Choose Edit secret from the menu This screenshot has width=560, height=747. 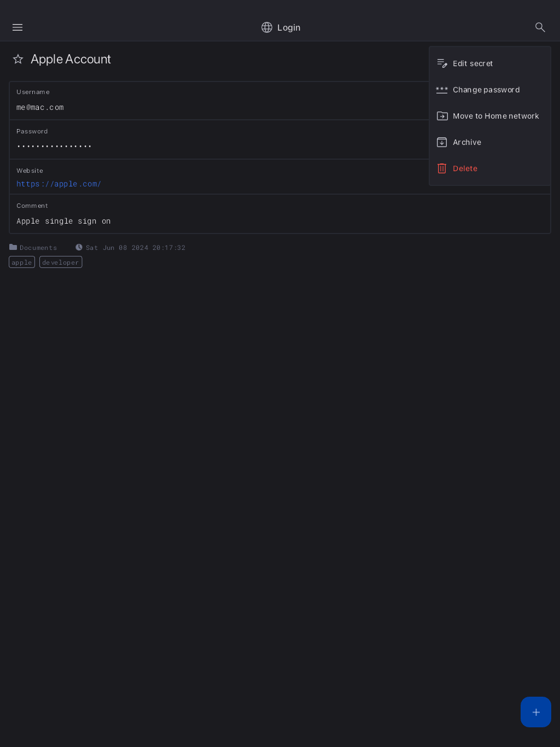(472, 63)
